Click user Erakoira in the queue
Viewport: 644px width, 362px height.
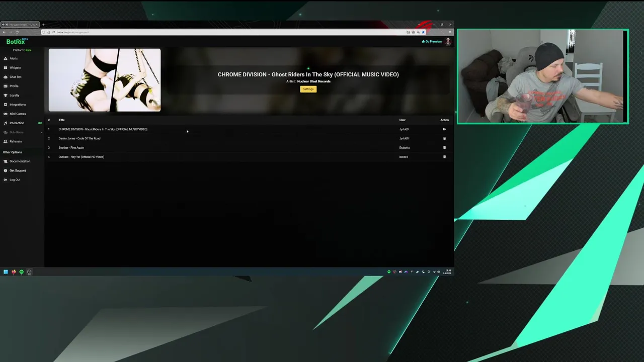pyautogui.click(x=405, y=148)
